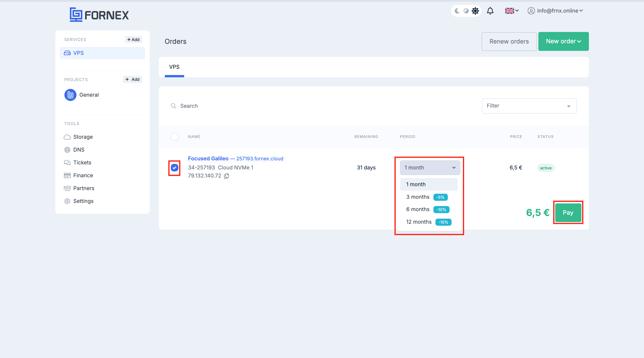644x358 pixels.
Task: Copy IP address 79.132.140.72 icon
Action: (226, 176)
